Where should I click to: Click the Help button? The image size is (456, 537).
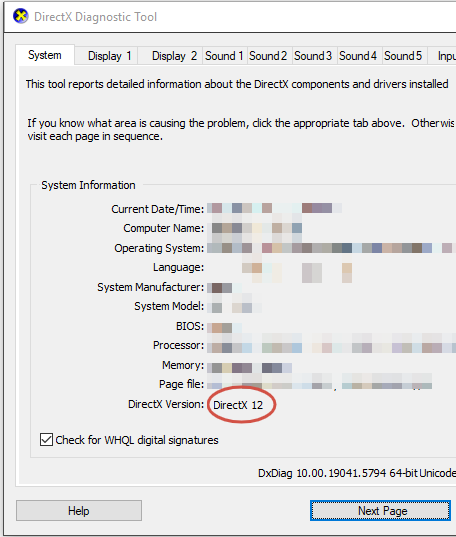(x=79, y=511)
